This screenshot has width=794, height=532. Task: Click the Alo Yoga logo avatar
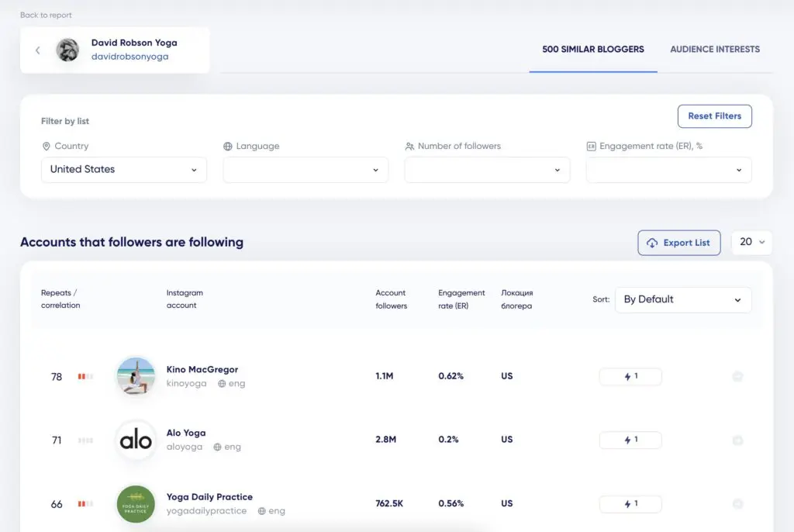pyautogui.click(x=136, y=440)
